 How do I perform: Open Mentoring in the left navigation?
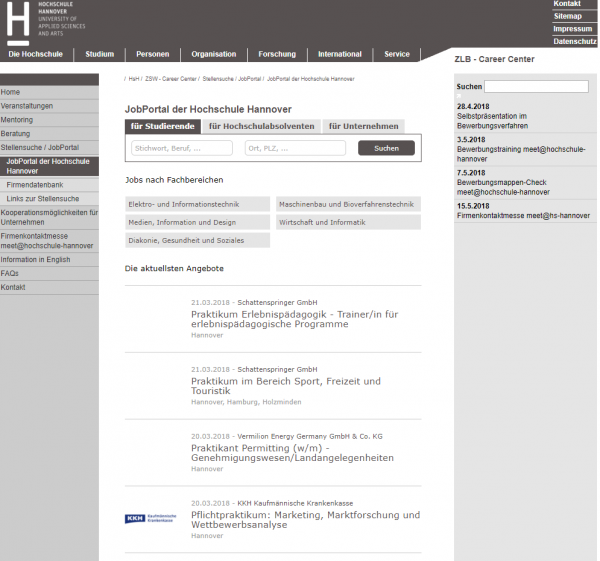(49, 120)
